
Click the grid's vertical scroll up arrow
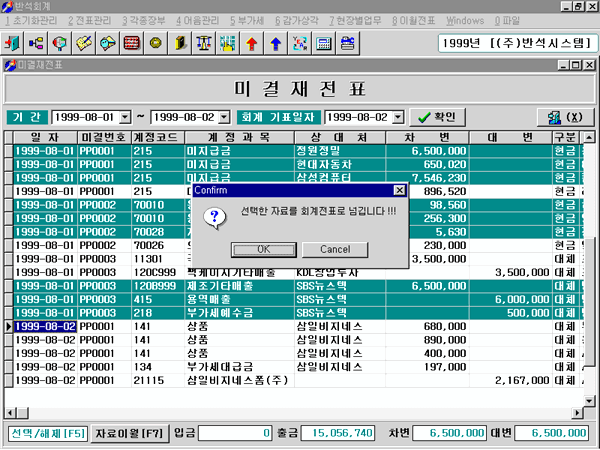point(589,137)
